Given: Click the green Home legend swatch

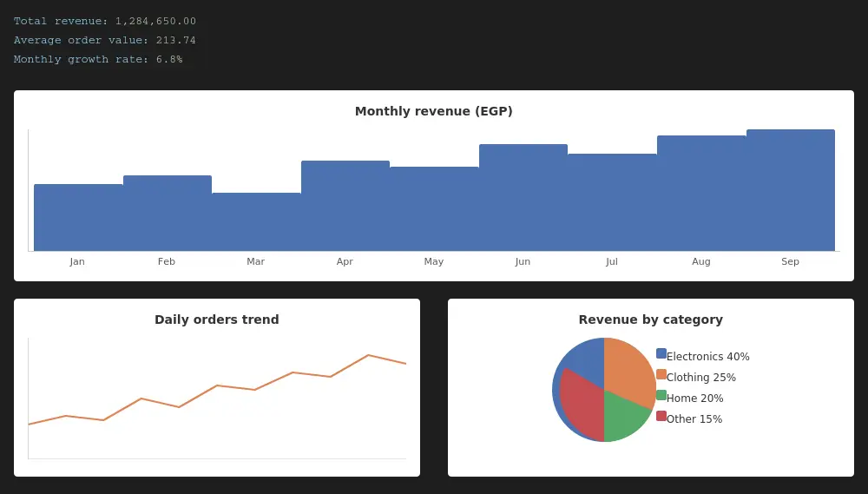Looking at the screenshot, I should (x=661, y=395).
